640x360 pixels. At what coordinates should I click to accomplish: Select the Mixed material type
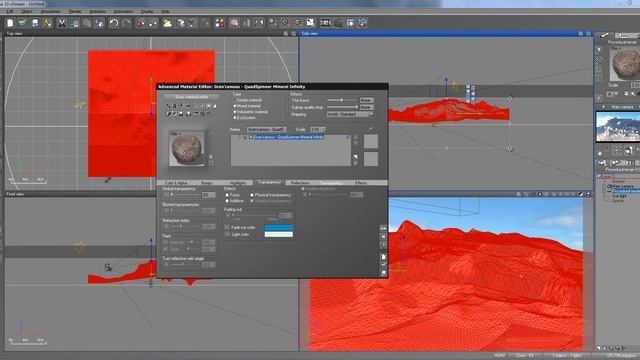(x=247, y=106)
